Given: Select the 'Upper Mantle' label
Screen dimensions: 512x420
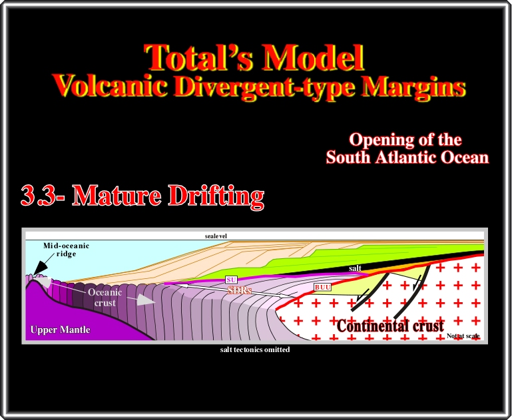Looking at the screenshot, I should point(60,330).
